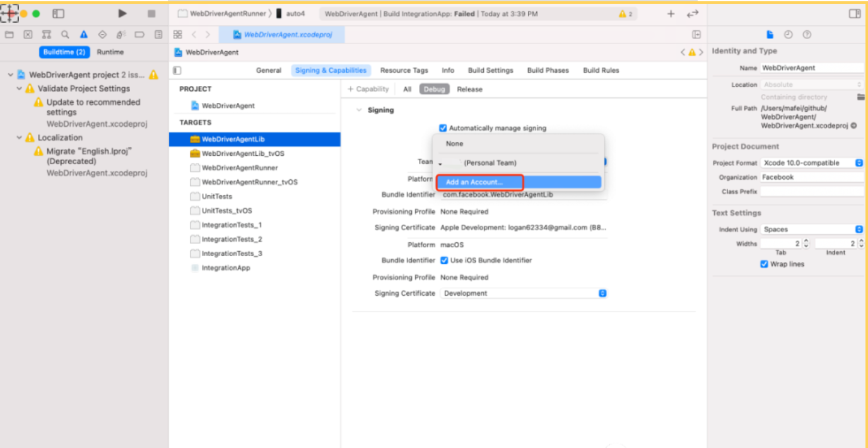This screenshot has height=448, width=868.
Task: Open the Signing Certificate dropdown
Action: (x=601, y=292)
